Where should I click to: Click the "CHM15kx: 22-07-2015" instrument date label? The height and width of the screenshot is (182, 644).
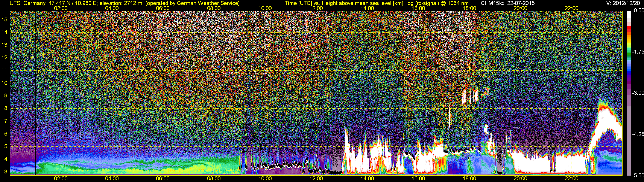click(x=507, y=3)
